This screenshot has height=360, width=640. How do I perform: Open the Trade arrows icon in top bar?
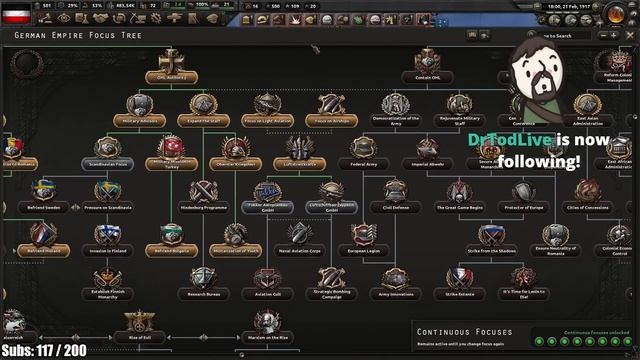click(x=119, y=18)
